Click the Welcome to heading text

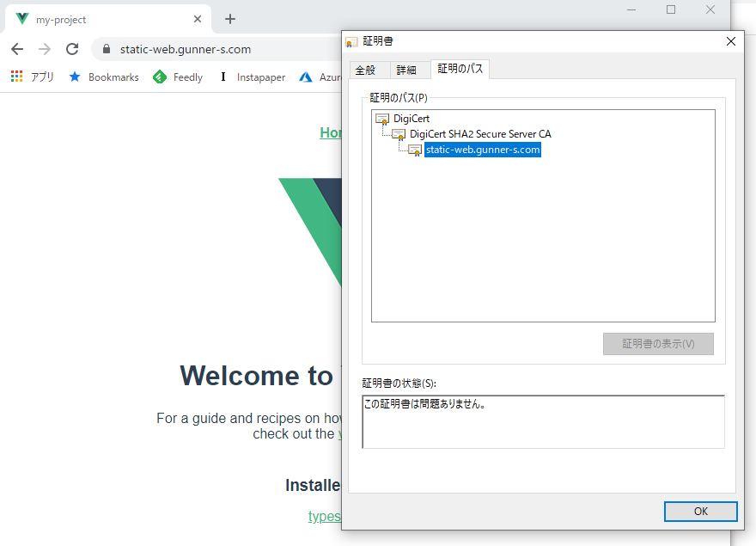pyautogui.click(x=257, y=376)
